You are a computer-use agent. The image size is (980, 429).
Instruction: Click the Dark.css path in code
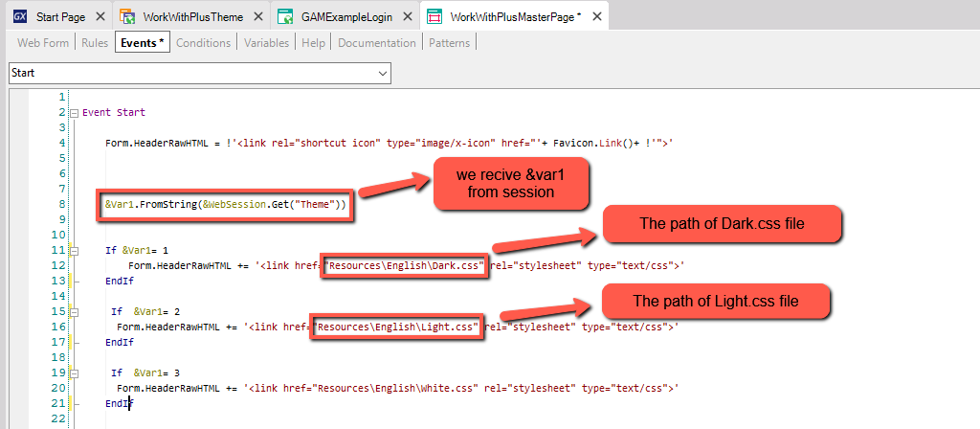404,265
